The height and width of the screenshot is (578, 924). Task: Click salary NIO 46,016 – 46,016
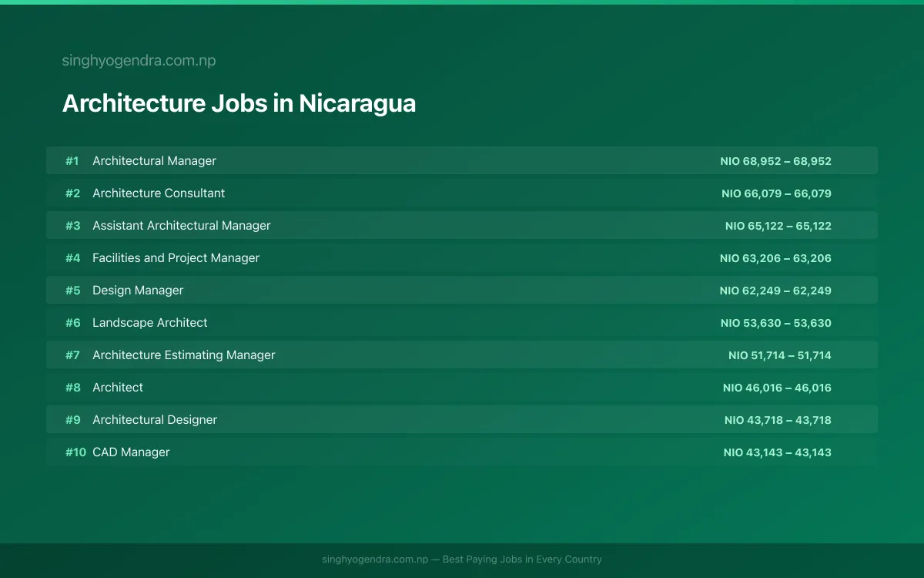(x=777, y=388)
